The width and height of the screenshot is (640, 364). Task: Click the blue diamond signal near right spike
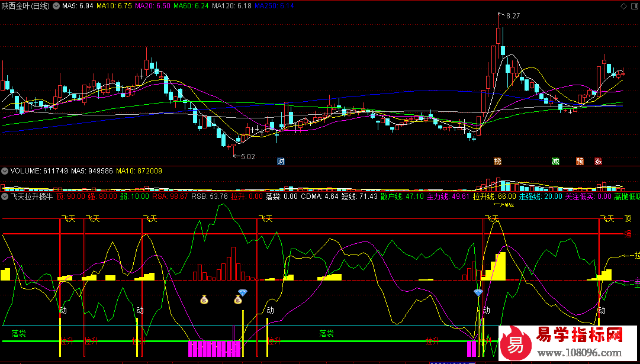tap(478, 292)
